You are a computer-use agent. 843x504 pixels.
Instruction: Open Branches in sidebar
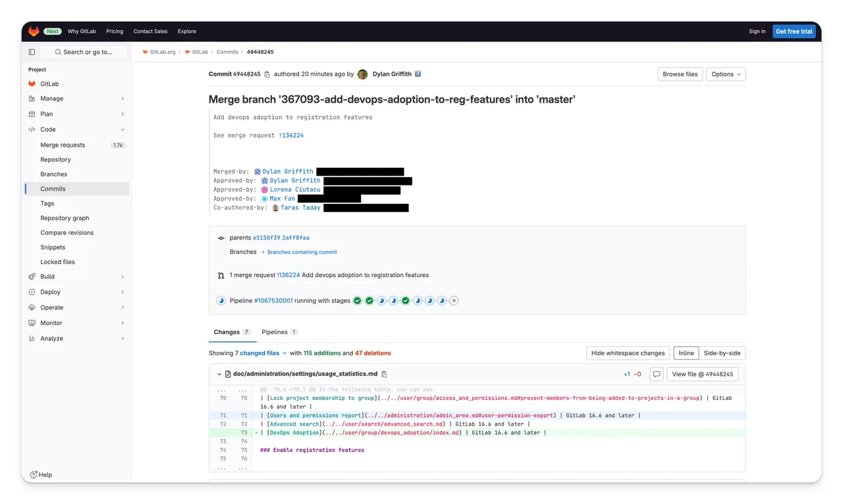76,174
